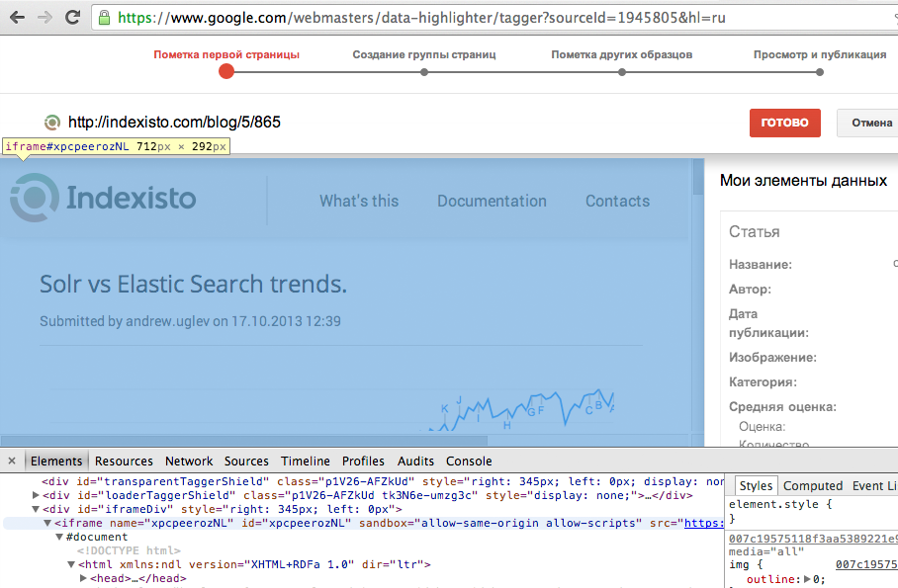Open the Styles sidebar tab
This screenshot has height=588, width=898.
756,485
